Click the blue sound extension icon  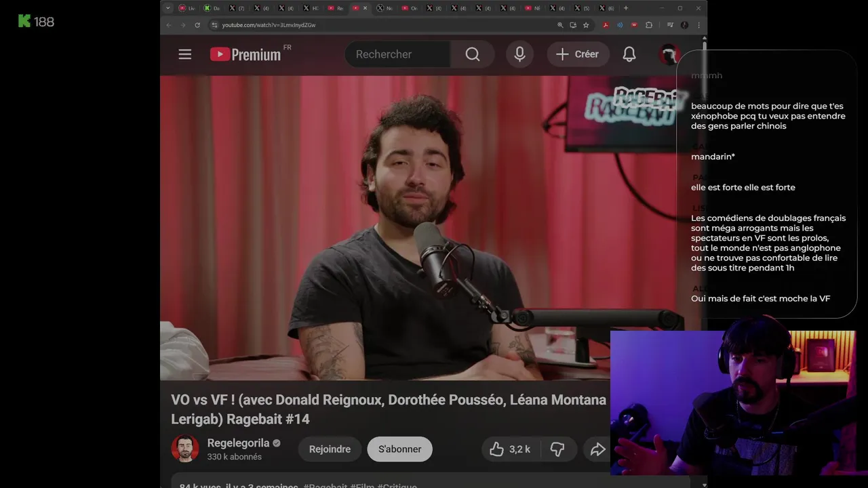[x=620, y=25]
